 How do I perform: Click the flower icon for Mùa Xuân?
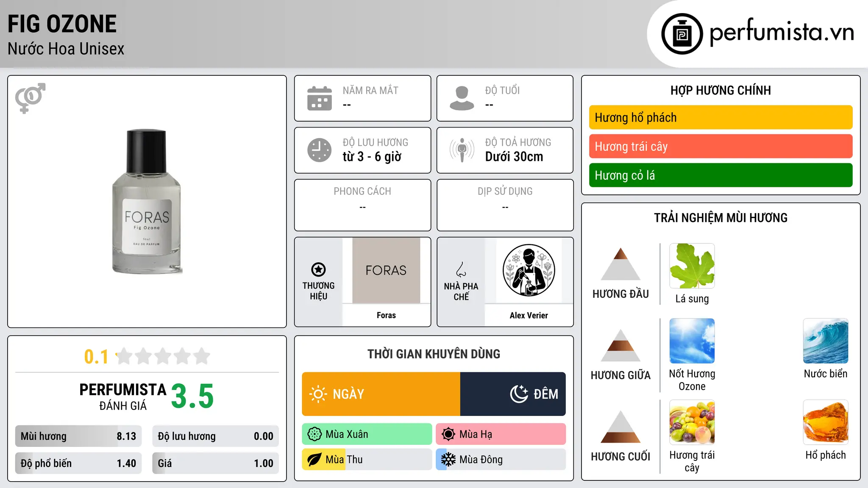[x=314, y=434]
